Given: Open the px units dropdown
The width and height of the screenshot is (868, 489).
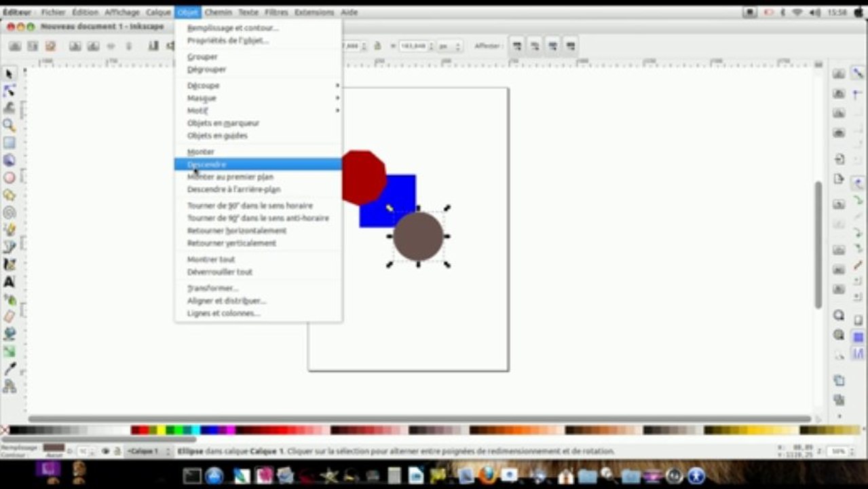Looking at the screenshot, I should (449, 46).
